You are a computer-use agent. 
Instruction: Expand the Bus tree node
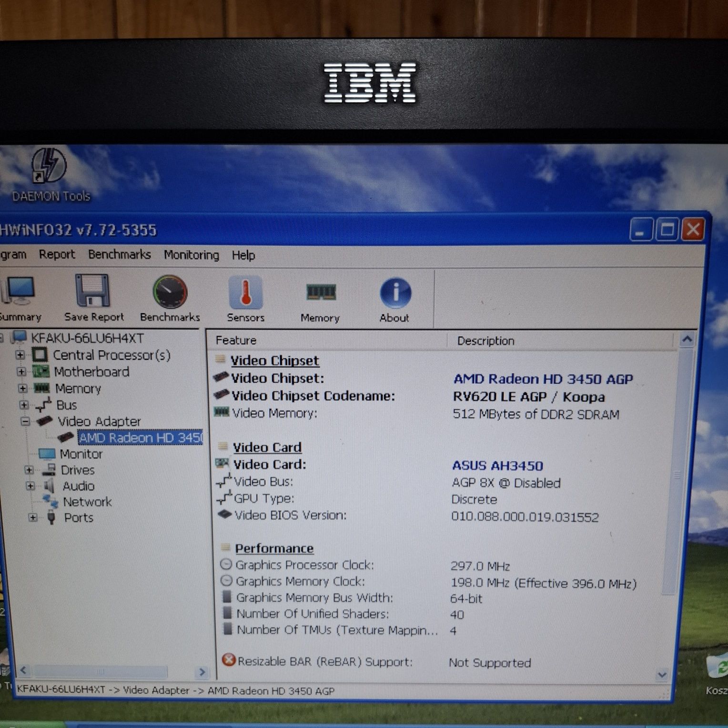pyautogui.click(x=24, y=405)
